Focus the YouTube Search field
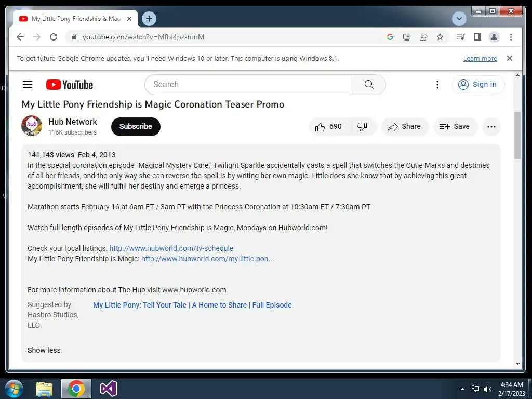 click(249, 85)
